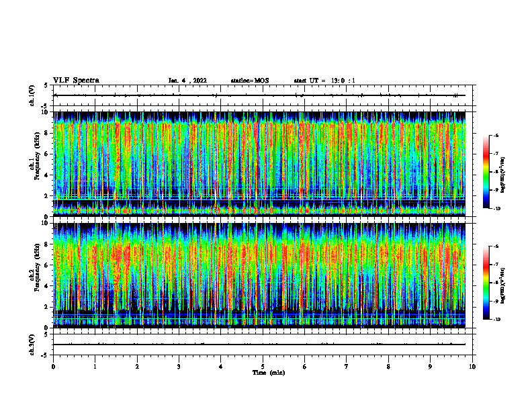Click the "8" kHz tick on the ch.1 frequency axis
Viewport: 532px width, 411px height.
pos(46,133)
